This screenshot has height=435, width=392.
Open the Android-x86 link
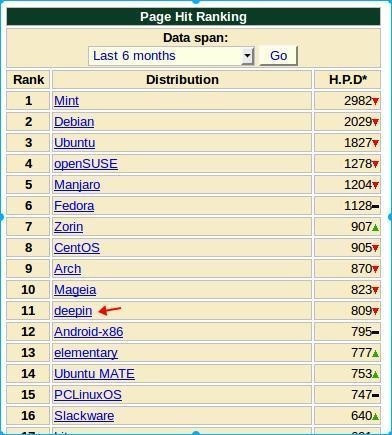pyautogui.click(x=89, y=332)
